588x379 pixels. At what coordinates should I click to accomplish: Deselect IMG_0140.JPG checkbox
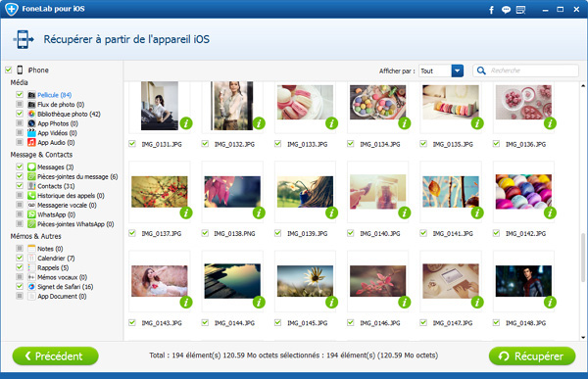tap(350, 233)
